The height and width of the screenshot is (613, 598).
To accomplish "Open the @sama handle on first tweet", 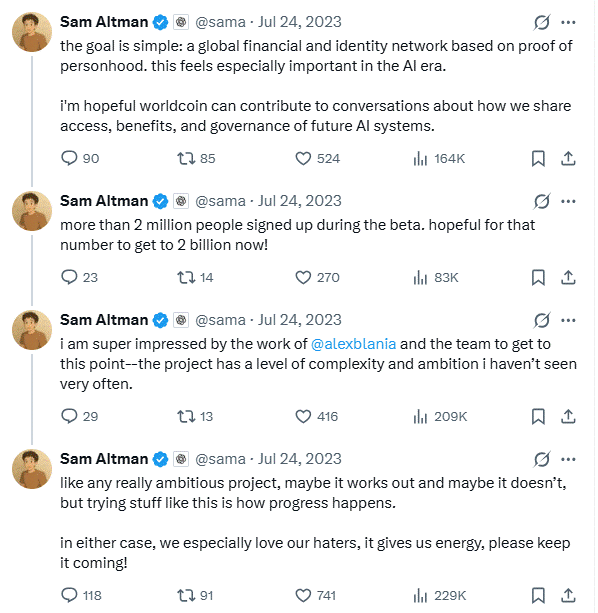I will (220, 22).
